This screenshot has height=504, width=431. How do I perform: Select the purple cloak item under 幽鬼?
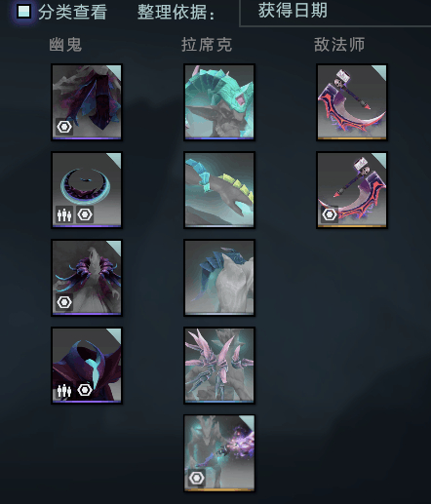(x=87, y=102)
